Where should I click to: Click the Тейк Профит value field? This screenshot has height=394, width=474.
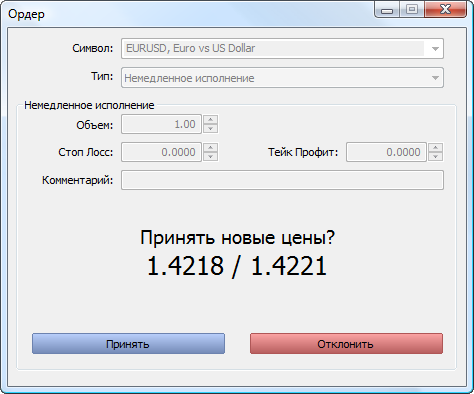click(x=386, y=152)
